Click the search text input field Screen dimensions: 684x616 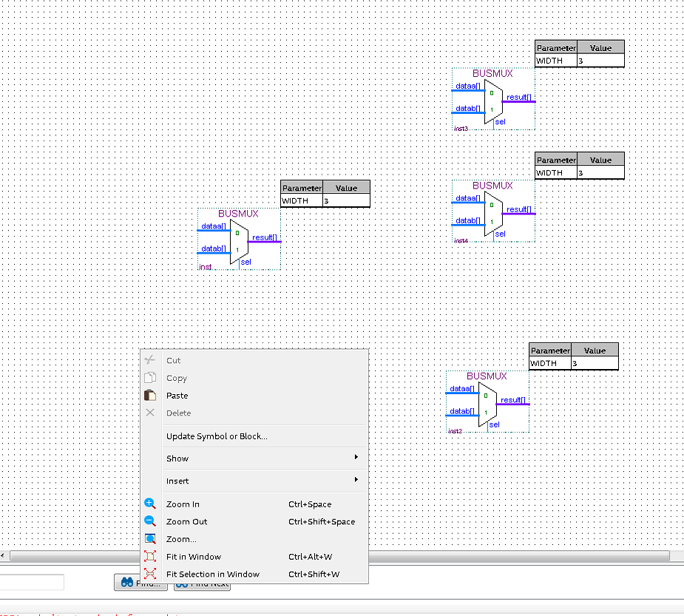(x=32, y=583)
